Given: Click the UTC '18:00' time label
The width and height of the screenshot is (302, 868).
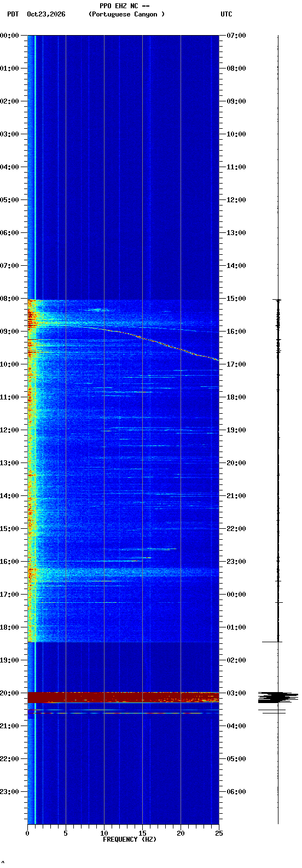Looking at the screenshot, I should pos(236,397).
